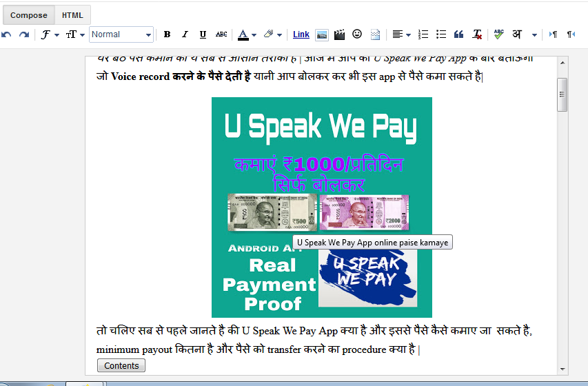This screenshot has width=588, height=386.
Task: Click the Insert video clapperboard icon
Action: pos(339,34)
